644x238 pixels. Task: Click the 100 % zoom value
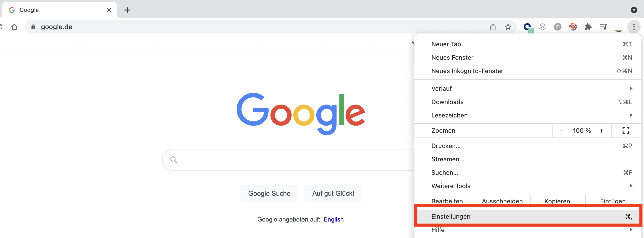[x=582, y=131]
